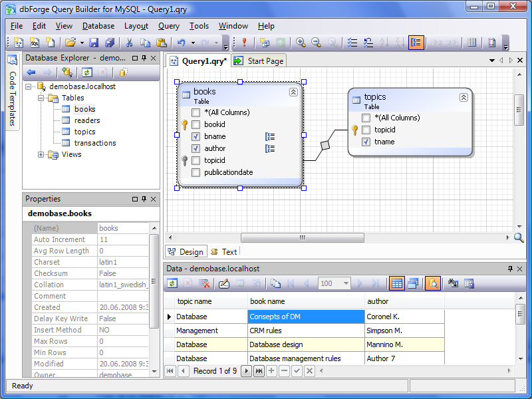Jump to the last record in navigator
The width and height of the screenshot is (532, 399).
(259, 371)
